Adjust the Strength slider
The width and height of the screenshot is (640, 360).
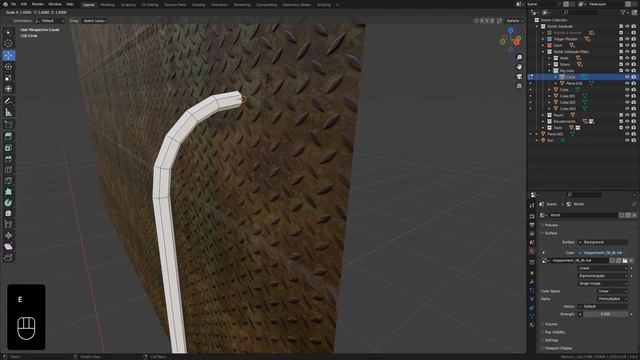coord(606,314)
